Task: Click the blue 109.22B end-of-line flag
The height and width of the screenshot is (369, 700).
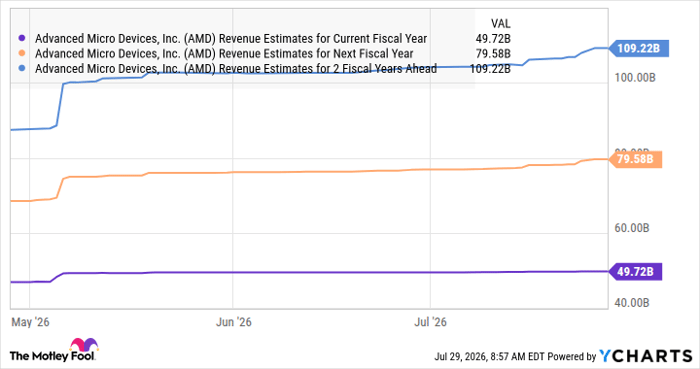Action: [639, 48]
